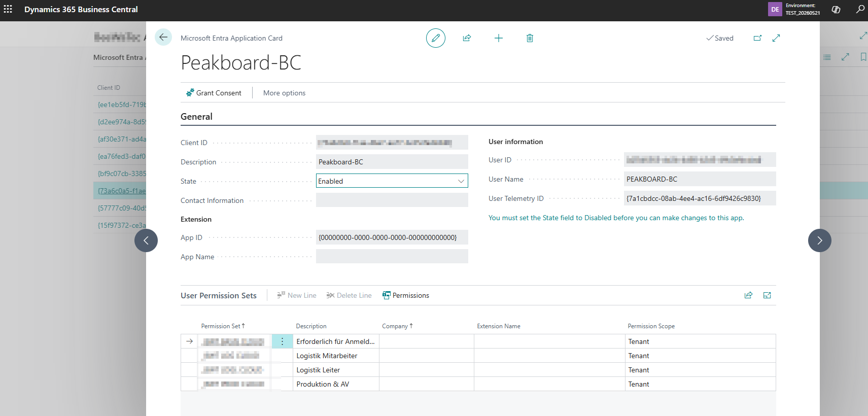Click share icon in User Permission Sets
868x416 pixels.
point(748,295)
